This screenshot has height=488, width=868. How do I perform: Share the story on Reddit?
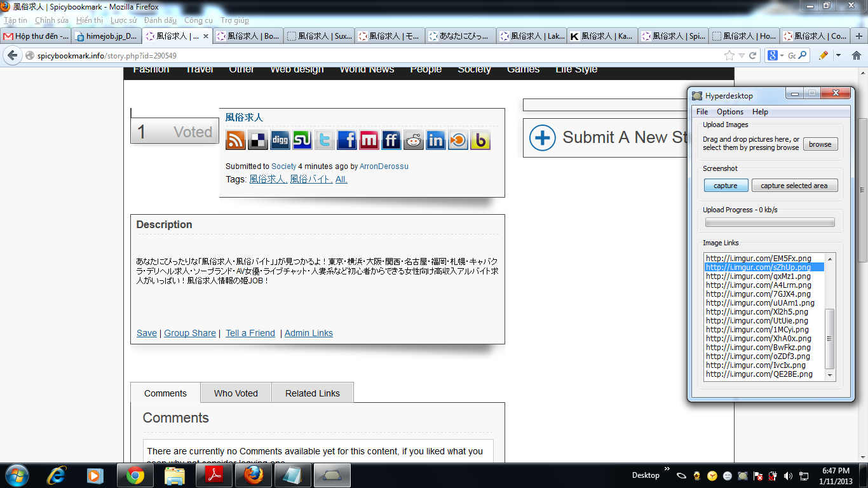(x=414, y=140)
